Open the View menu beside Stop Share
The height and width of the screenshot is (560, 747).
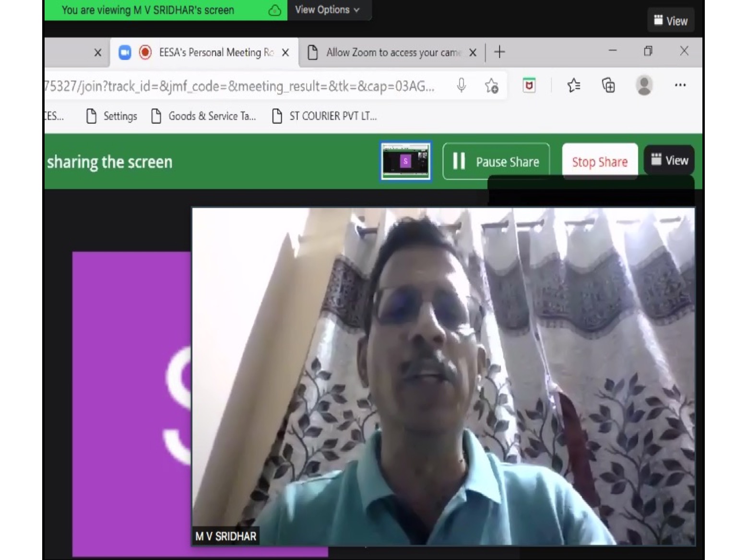click(670, 161)
